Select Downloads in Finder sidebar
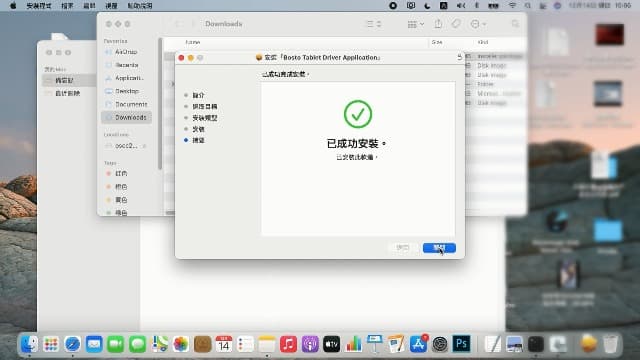640x360 pixels. tap(126, 117)
